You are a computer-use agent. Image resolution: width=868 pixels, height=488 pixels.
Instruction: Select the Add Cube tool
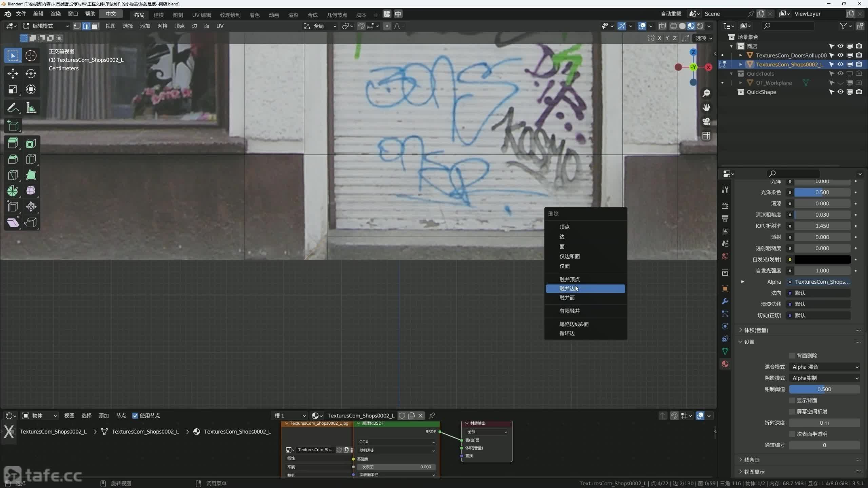13,126
